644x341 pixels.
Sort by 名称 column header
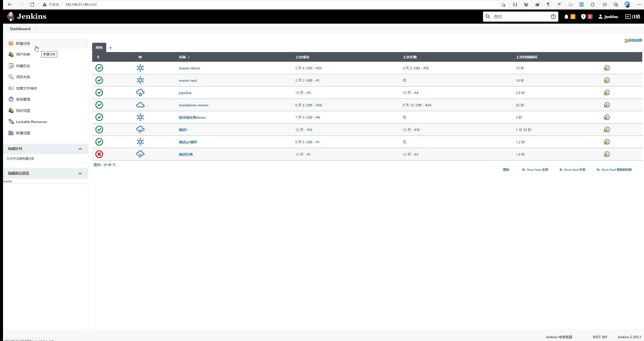coord(184,57)
